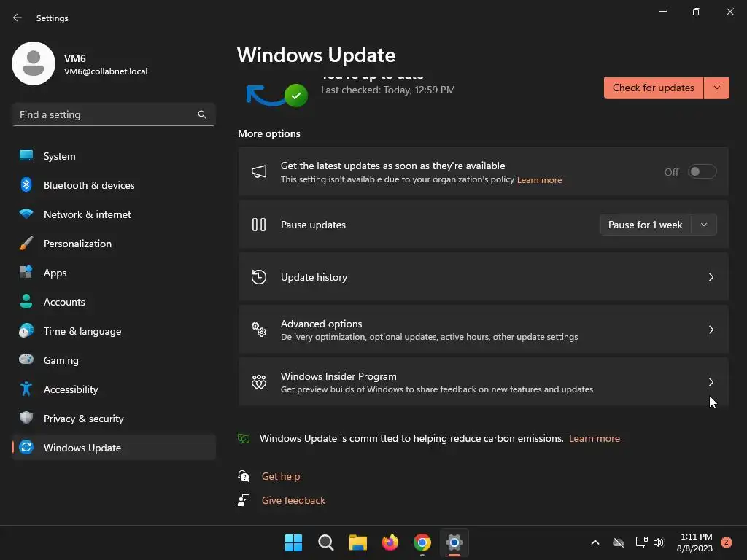Select Gaming label in the sidebar
This screenshot has height=560, width=747.
(x=61, y=360)
